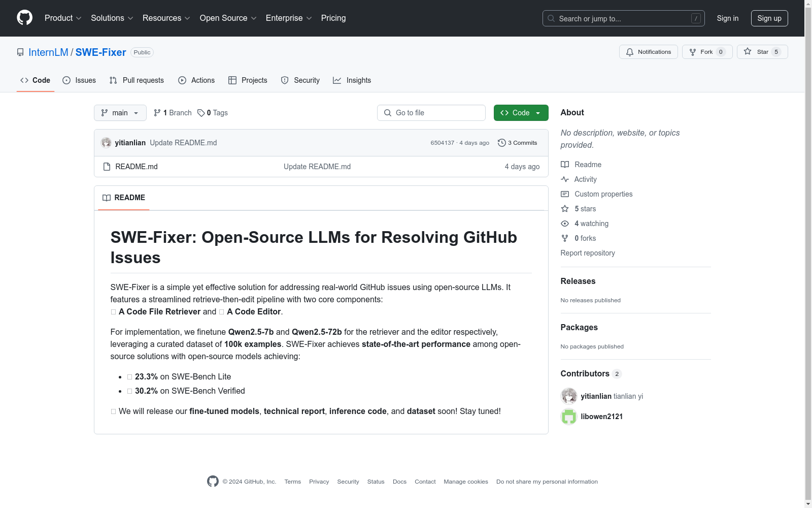Open Manage cookies in footer
This screenshot has width=812, height=508.
point(466,482)
